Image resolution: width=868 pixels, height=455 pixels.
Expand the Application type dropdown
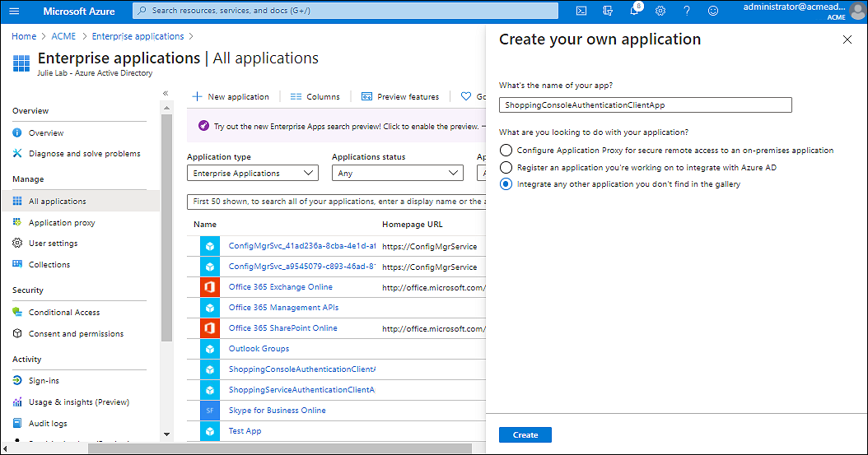point(252,174)
